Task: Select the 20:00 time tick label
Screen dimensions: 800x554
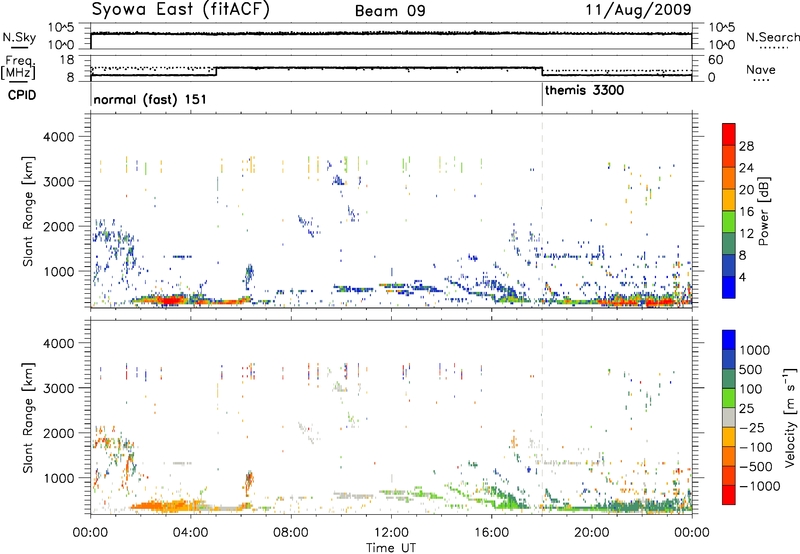Action: point(592,533)
